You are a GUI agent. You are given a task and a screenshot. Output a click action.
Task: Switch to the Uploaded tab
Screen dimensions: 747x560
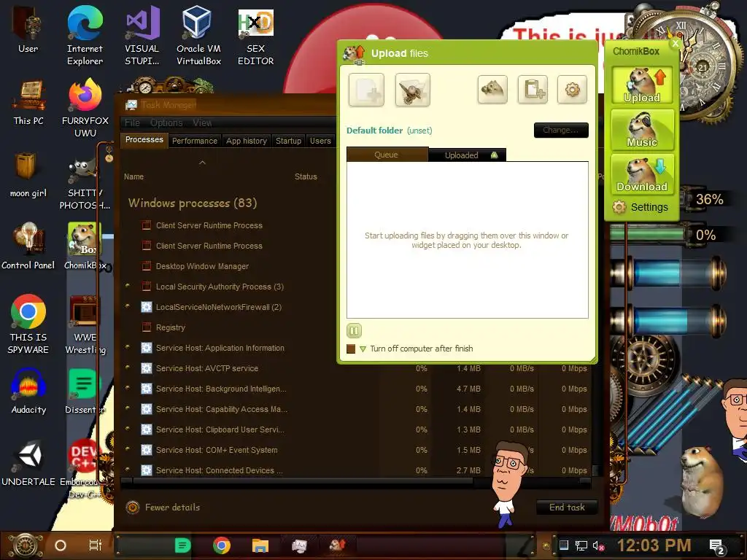point(467,155)
